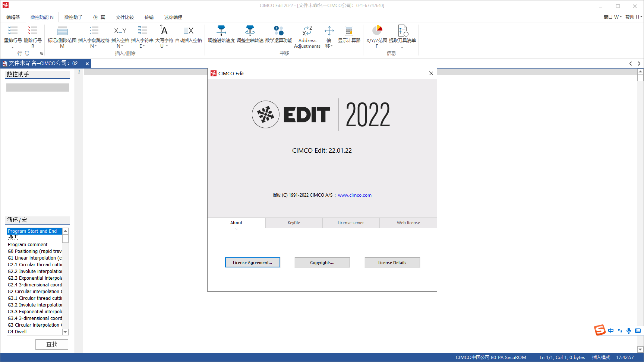Select the License server tab

coord(351,223)
